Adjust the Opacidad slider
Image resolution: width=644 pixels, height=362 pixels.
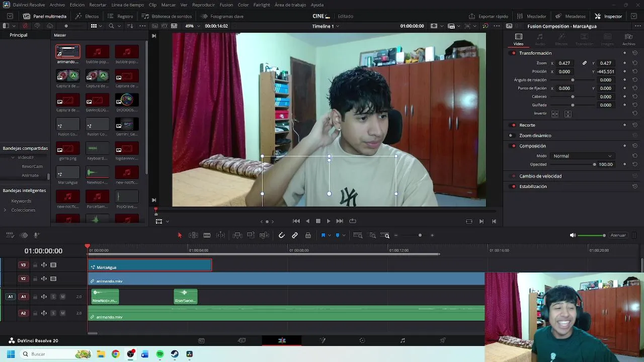pos(572,164)
